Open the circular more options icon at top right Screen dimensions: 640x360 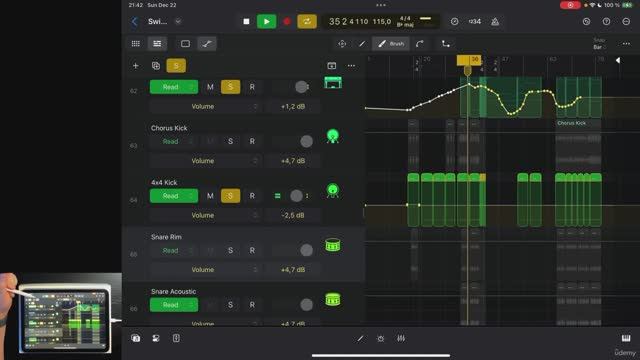[x=626, y=22]
